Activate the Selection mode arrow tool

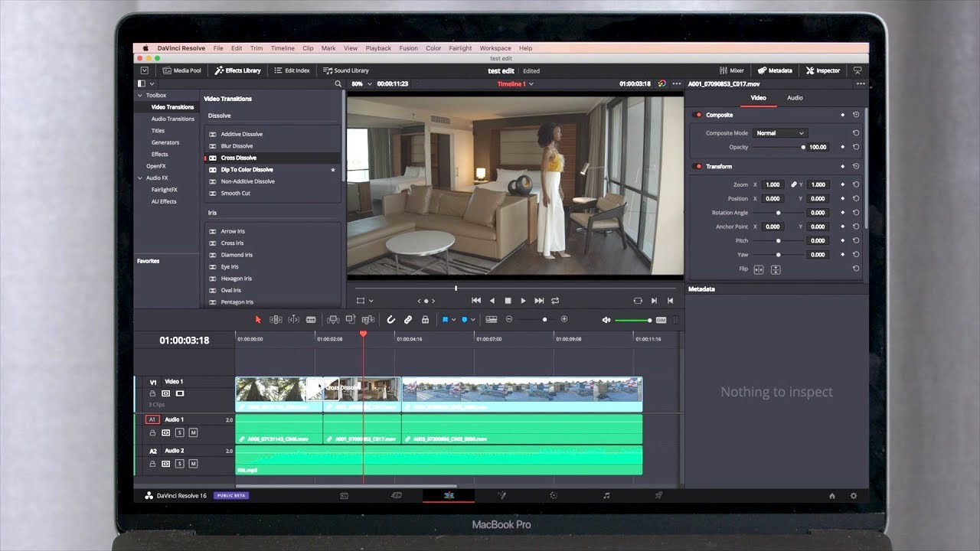click(258, 319)
